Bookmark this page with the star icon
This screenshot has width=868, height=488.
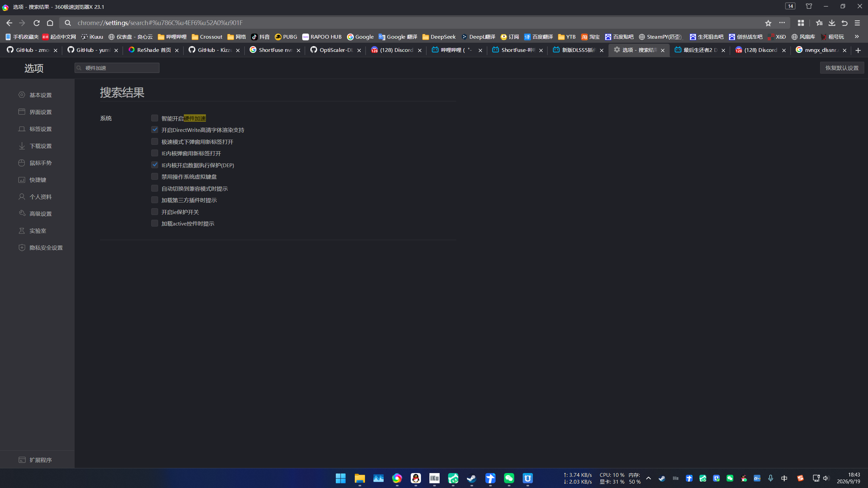click(x=768, y=23)
